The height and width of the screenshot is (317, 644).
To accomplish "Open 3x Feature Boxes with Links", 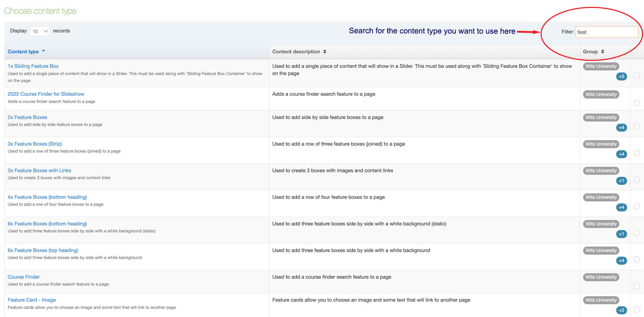I will (x=39, y=170).
